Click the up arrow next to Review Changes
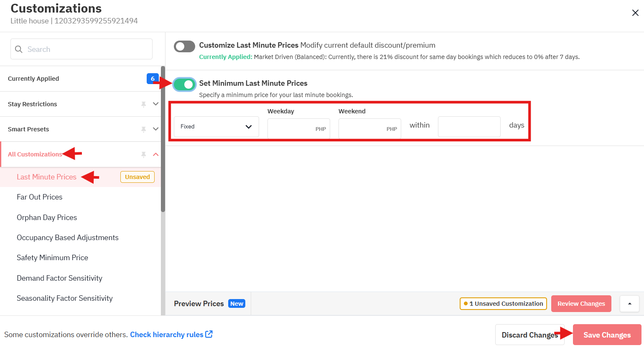This screenshot has width=644, height=348. tap(629, 304)
